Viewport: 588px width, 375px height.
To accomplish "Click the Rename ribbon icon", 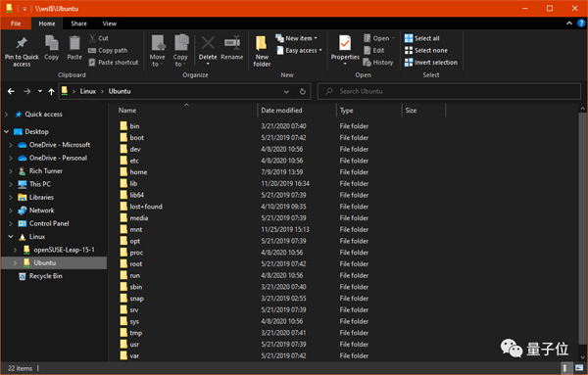I will pyautogui.click(x=232, y=43).
